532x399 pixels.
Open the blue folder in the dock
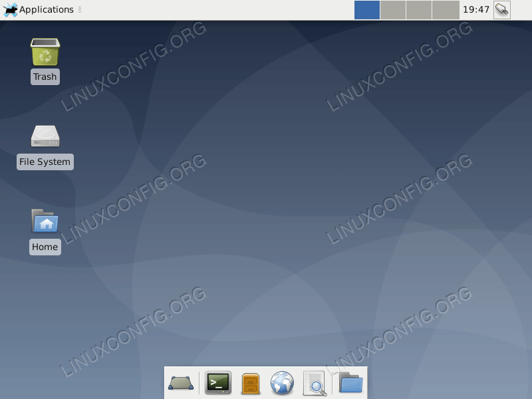(x=351, y=383)
